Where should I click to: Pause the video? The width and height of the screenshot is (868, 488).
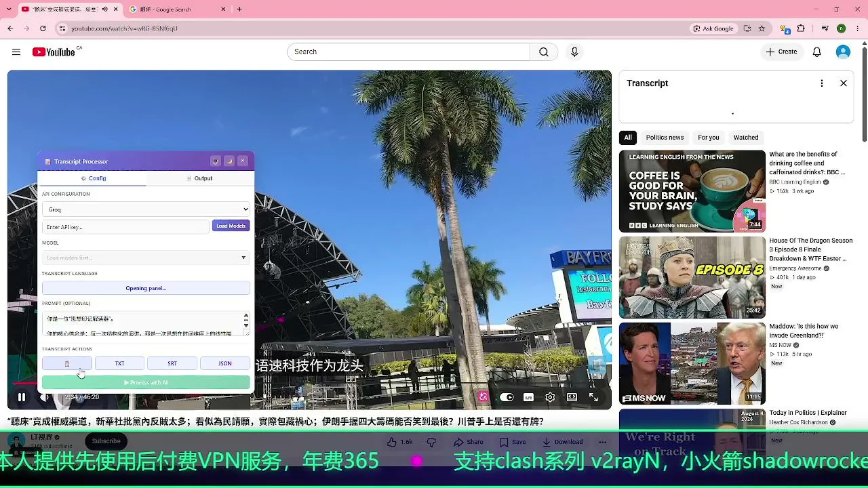click(22, 397)
